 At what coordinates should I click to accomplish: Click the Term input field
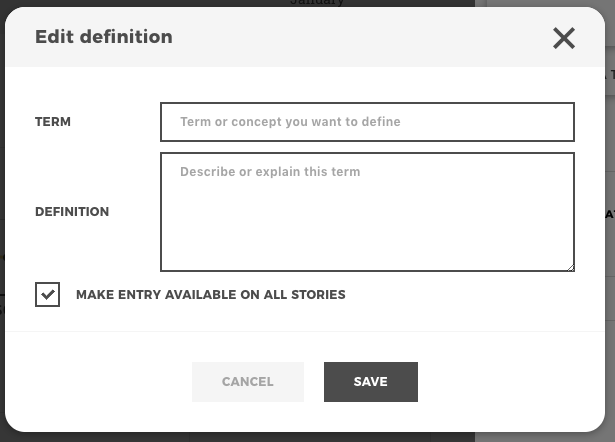(367, 122)
